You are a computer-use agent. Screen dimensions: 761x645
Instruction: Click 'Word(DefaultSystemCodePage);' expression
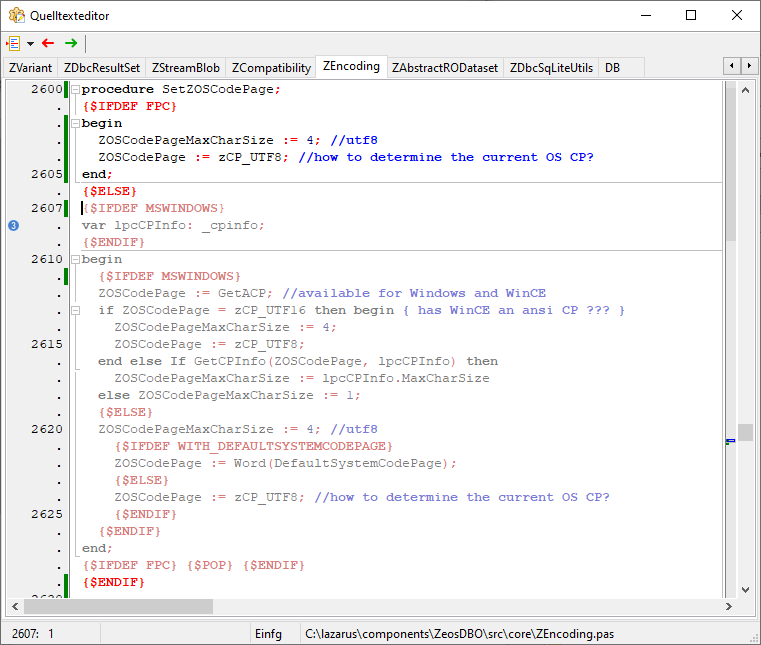point(345,463)
